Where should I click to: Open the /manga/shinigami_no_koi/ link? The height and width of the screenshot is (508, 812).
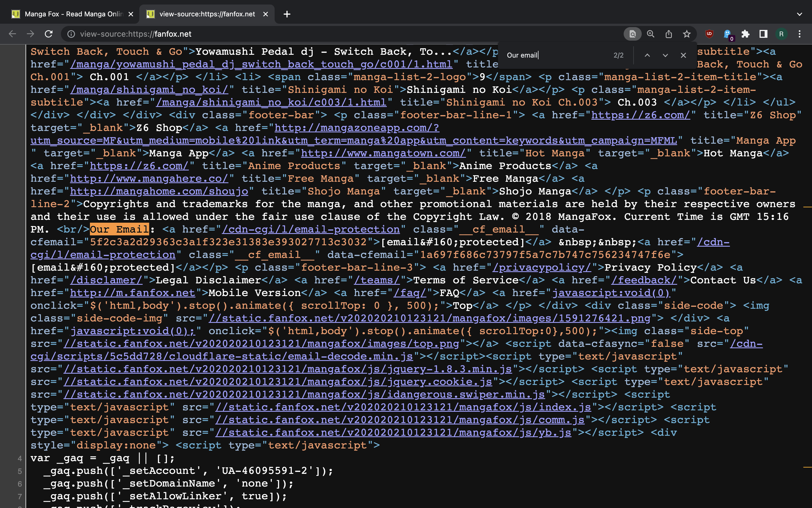pyautogui.click(x=149, y=90)
